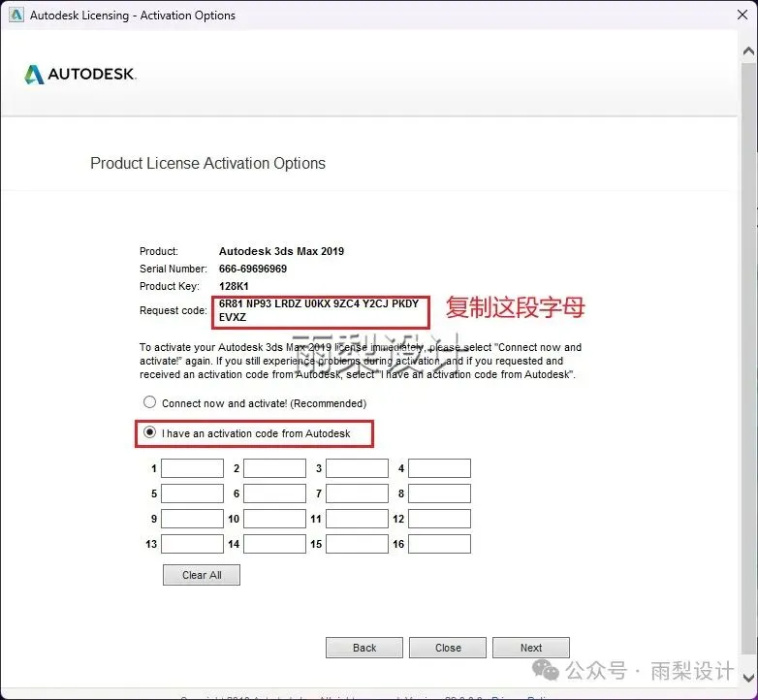Click activation code field 3
Image resolution: width=758 pixels, height=700 pixels.
click(358, 468)
